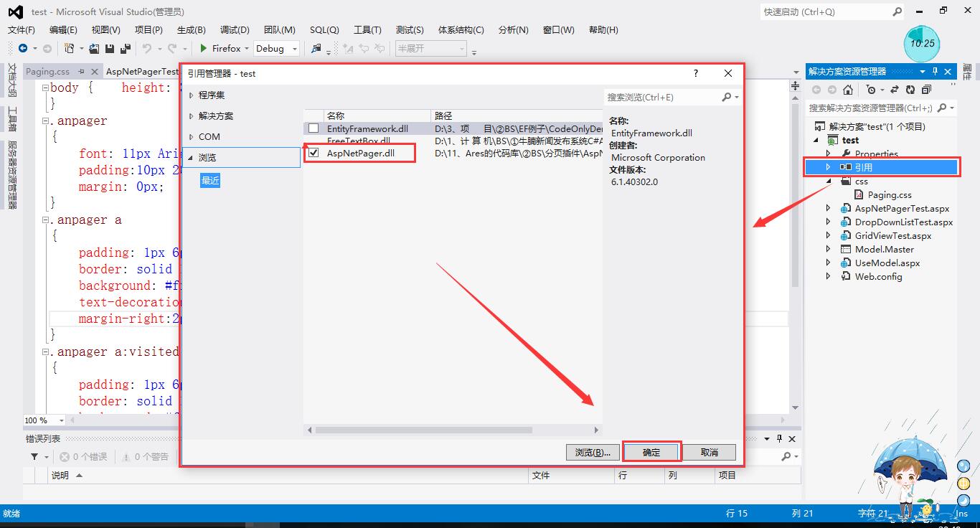Select the 最近 item under 浏览
Viewport: 980px width, 528px height.
(210, 181)
